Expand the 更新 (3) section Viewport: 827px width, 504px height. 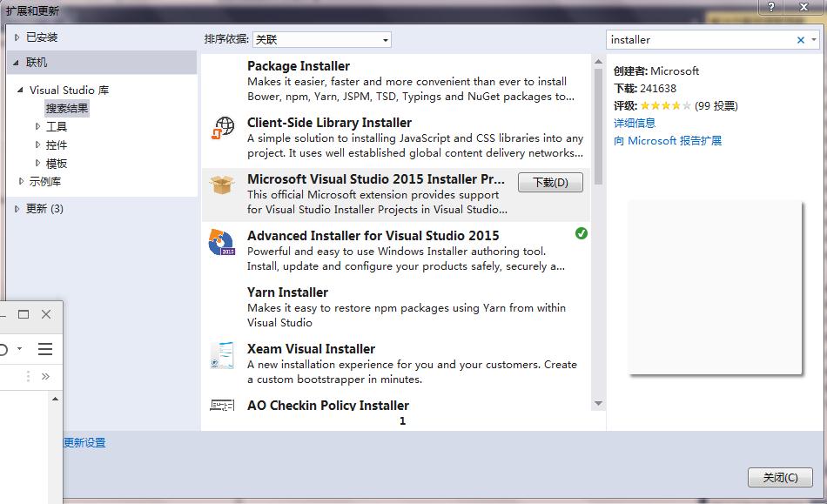tap(17, 209)
